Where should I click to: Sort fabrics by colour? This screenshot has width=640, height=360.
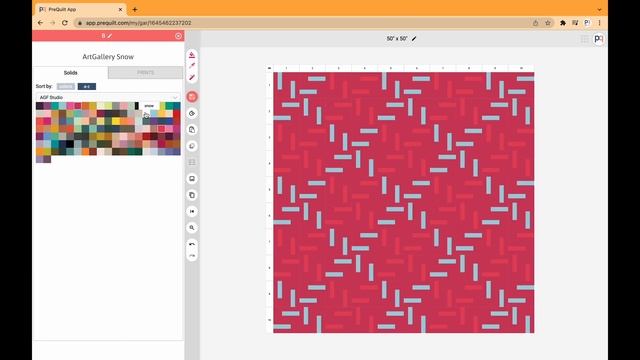coord(66,87)
